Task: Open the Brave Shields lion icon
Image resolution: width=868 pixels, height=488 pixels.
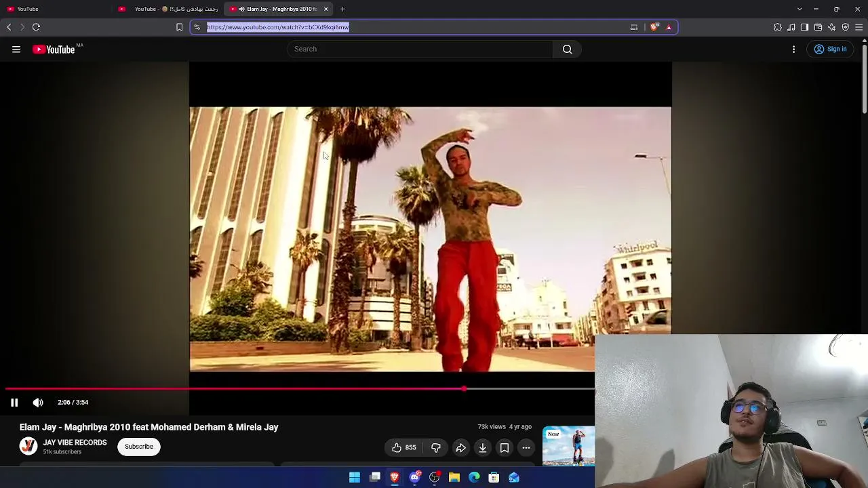Action: [x=654, y=27]
